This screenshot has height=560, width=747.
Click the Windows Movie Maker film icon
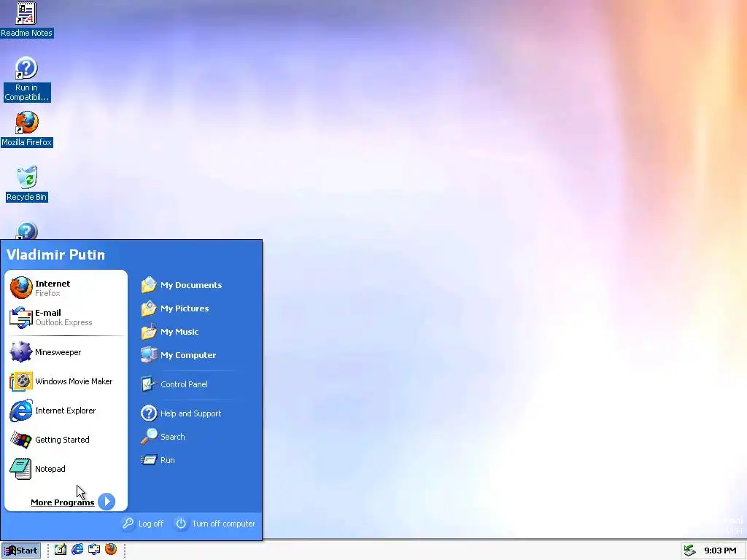click(x=21, y=381)
